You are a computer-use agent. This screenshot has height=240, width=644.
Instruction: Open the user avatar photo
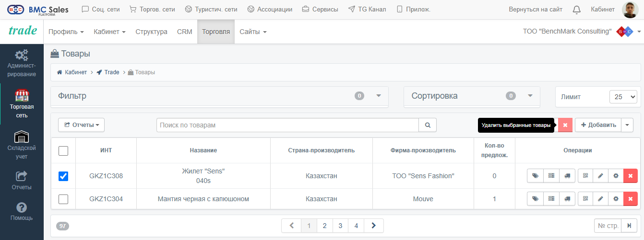point(630,10)
